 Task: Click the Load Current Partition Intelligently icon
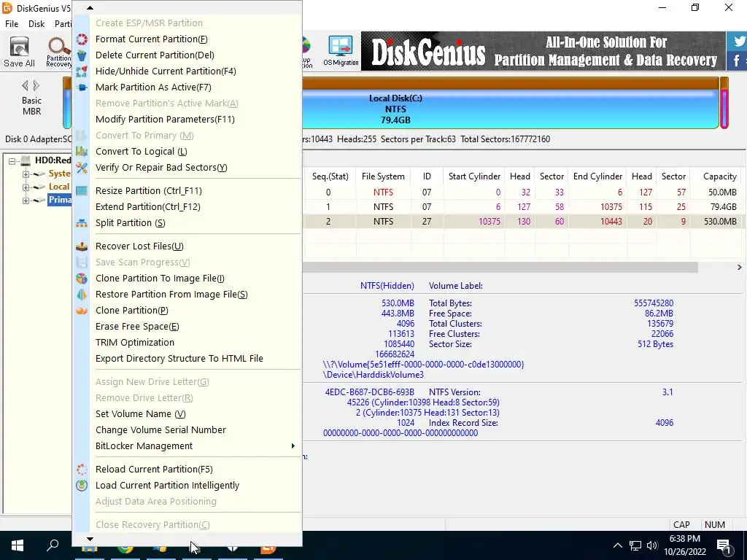[82, 485]
